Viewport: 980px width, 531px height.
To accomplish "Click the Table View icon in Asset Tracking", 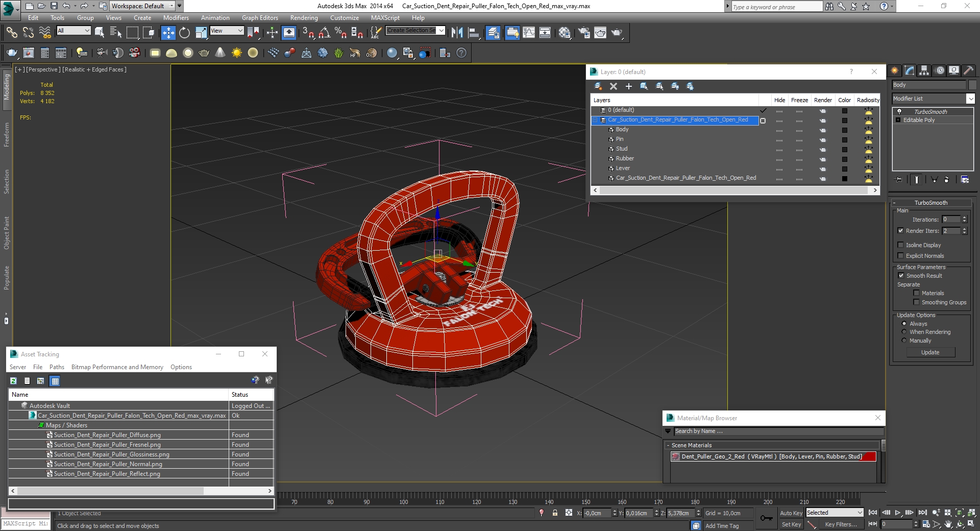I will click(x=55, y=380).
